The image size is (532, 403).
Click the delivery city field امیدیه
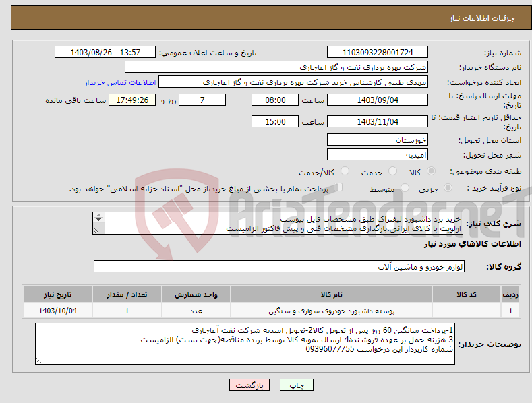coord(378,155)
